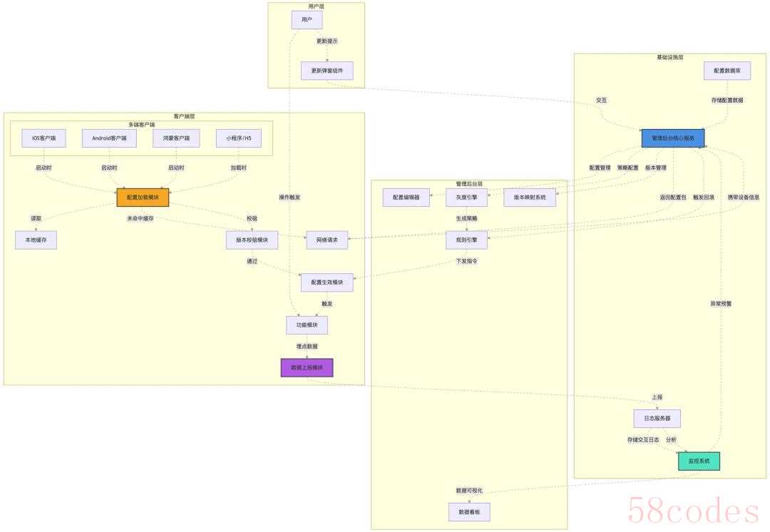Select the 客户端层 group title

coord(184,116)
